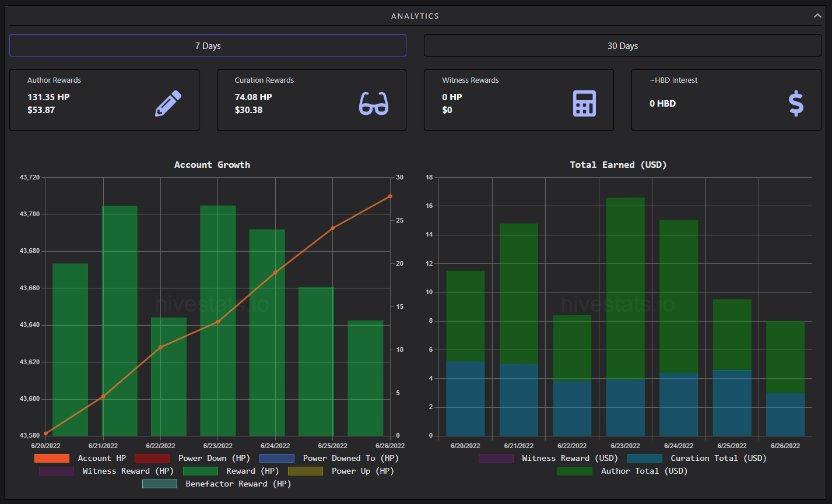
Task: Hide the Witness Reward (USD) series
Action: (548, 459)
